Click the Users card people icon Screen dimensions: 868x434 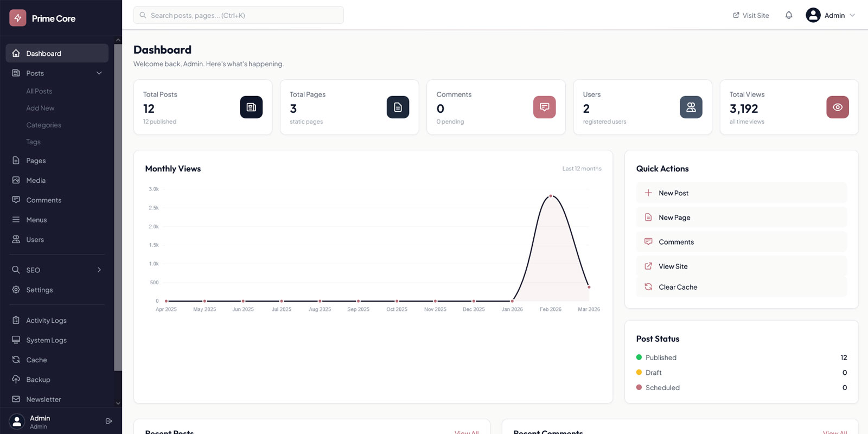(x=691, y=107)
